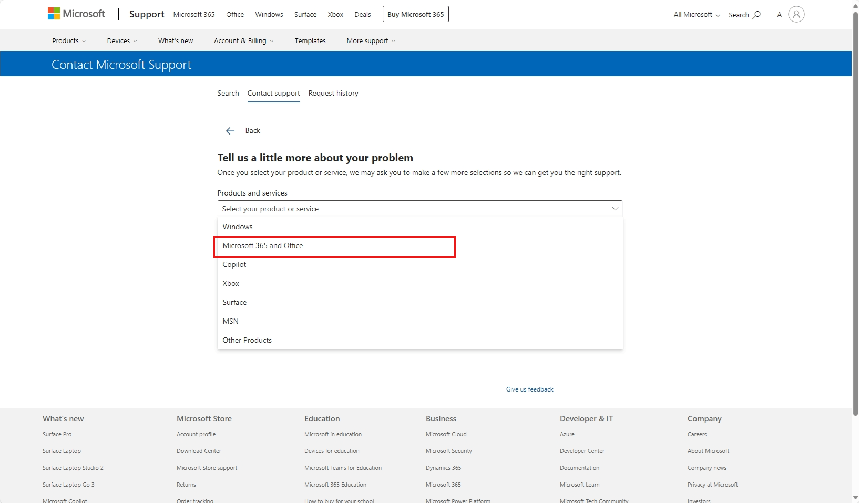Pick Xbox in the product list
Image resolution: width=860 pixels, height=504 pixels.
[419, 283]
